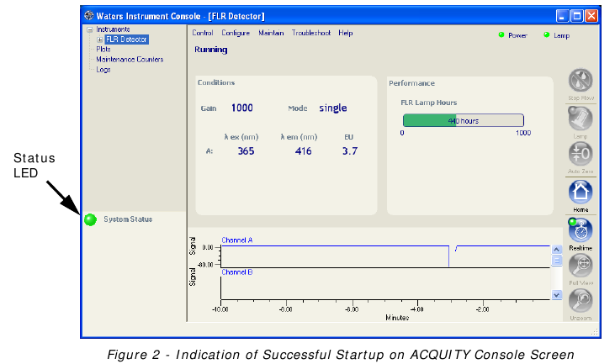Click the Channel A plot label
This screenshot has height=364, width=615.
coord(237,240)
